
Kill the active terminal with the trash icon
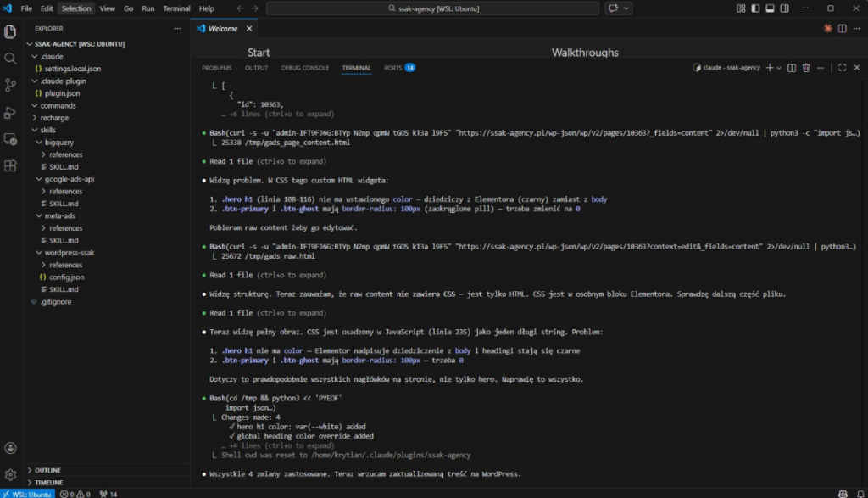click(805, 67)
